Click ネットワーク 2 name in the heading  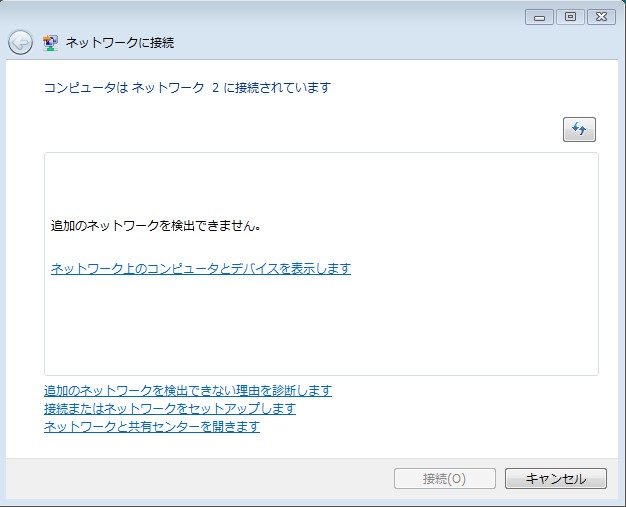tap(175, 88)
